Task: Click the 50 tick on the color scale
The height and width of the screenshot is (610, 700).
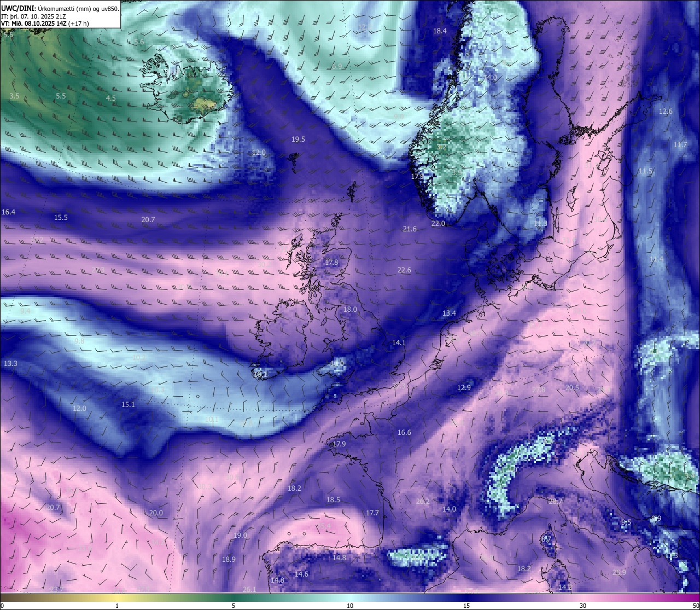Action: pyautogui.click(x=696, y=606)
